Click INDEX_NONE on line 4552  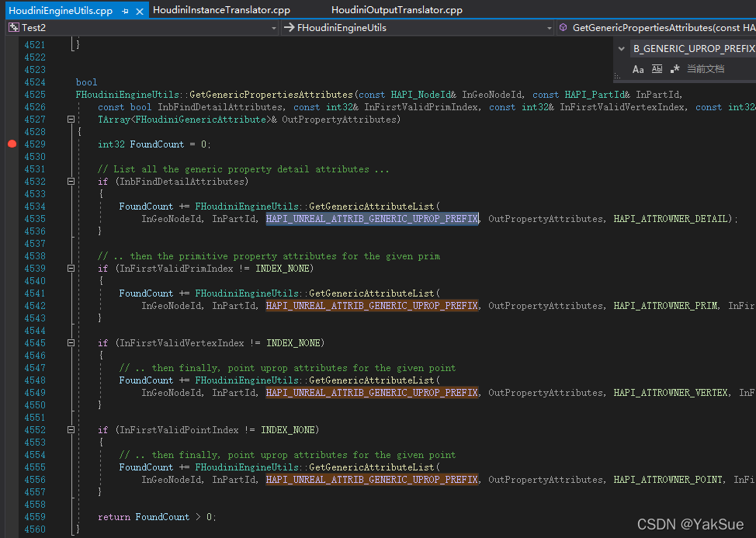[288, 429]
